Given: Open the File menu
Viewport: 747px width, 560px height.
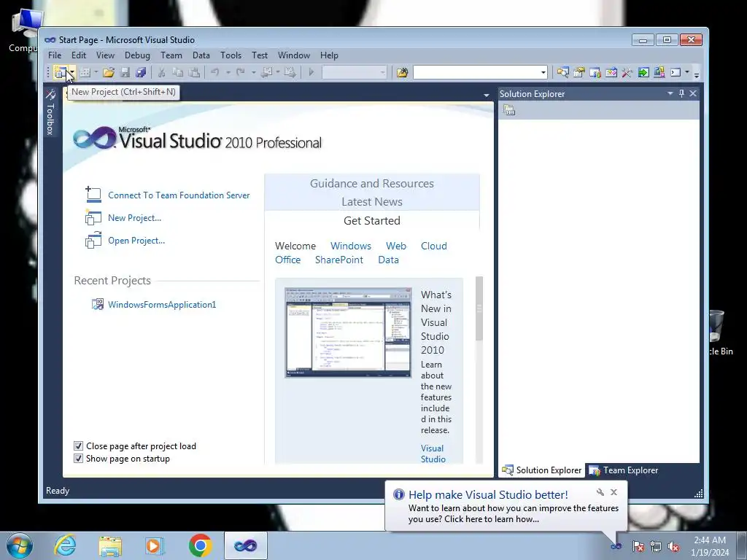Looking at the screenshot, I should click(55, 55).
